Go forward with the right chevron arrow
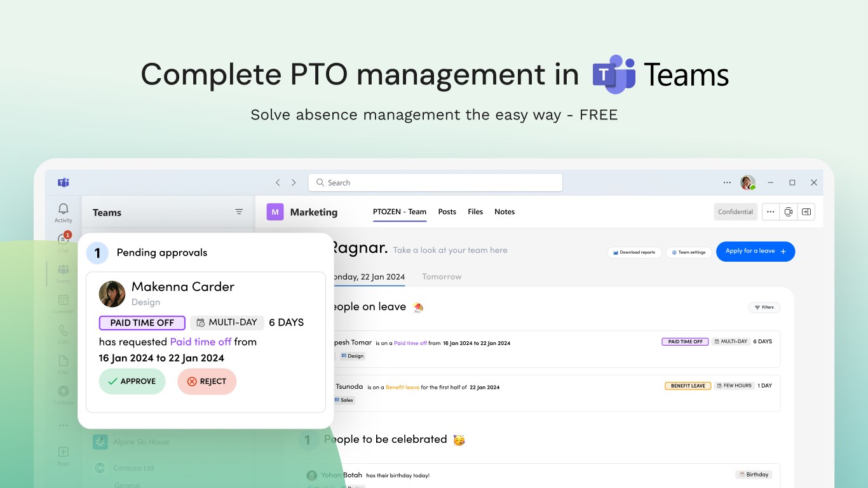The image size is (868, 488). click(x=294, y=182)
